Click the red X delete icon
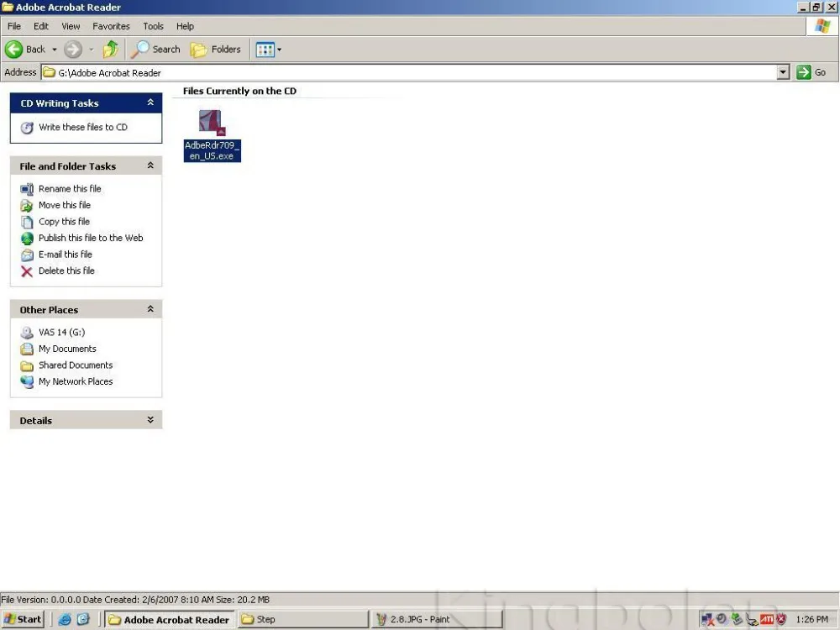840x630 pixels. 27,272
